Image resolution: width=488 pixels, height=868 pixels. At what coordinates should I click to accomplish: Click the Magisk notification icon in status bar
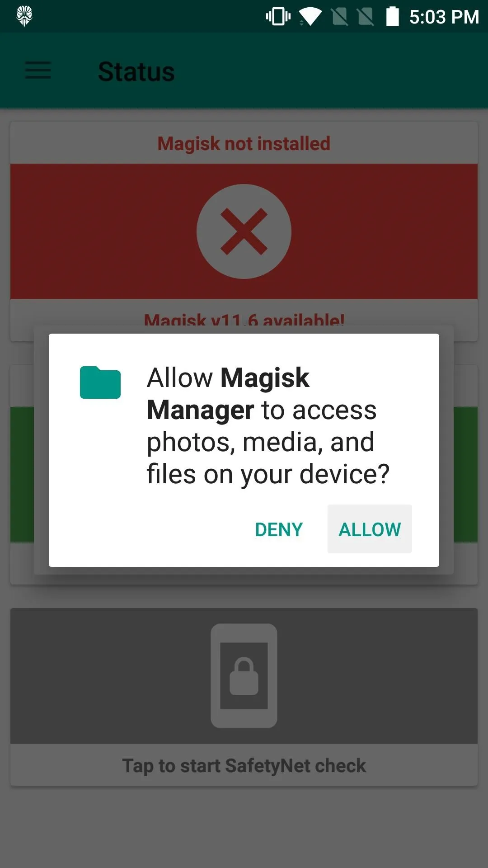(x=24, y=16)
